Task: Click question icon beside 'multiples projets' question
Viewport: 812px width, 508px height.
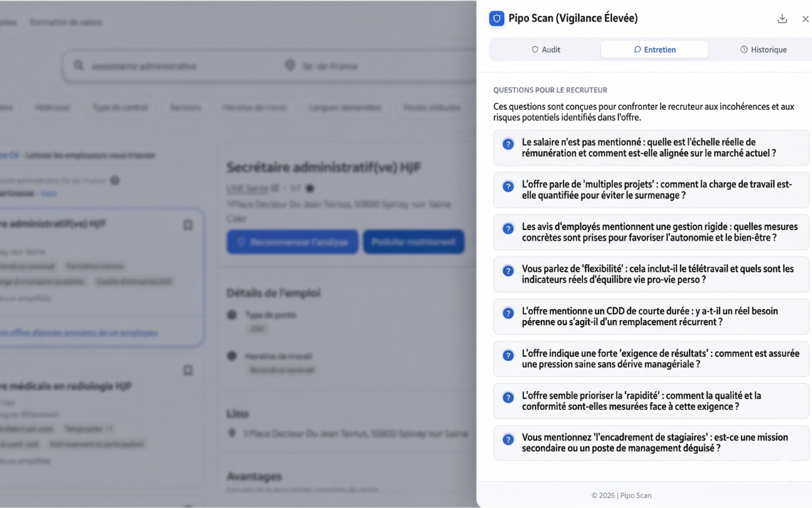Action: coord(508,187)
